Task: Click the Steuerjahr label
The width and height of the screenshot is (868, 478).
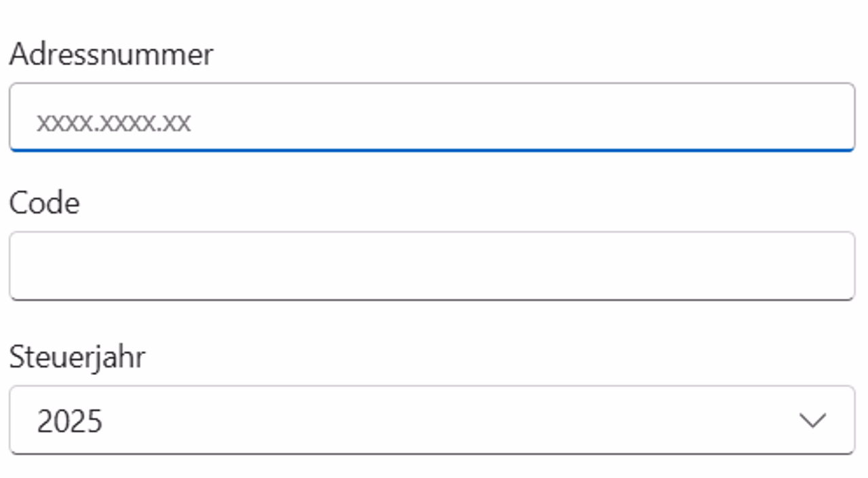Action: click(x=77, y=357)
